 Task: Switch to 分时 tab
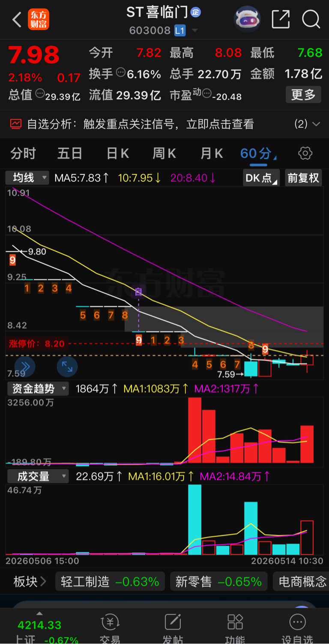(x=23, y=153)
